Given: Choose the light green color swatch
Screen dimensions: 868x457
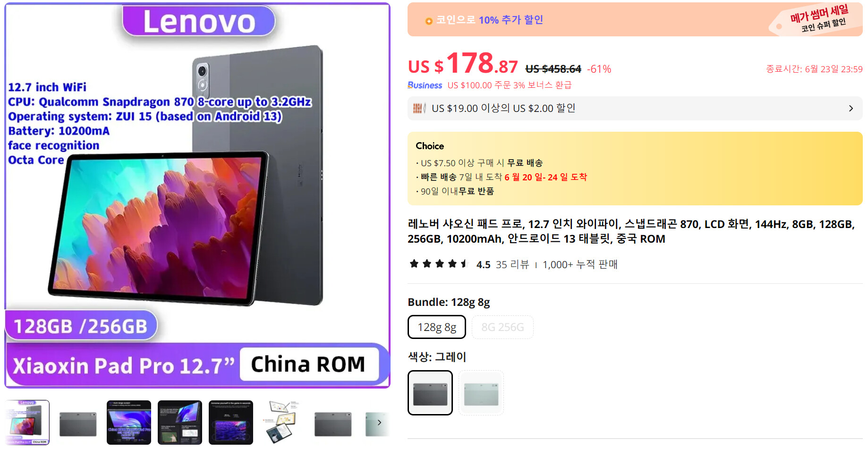Looking at the screenshot, I should pyautogui.click(x=481, y=393).
